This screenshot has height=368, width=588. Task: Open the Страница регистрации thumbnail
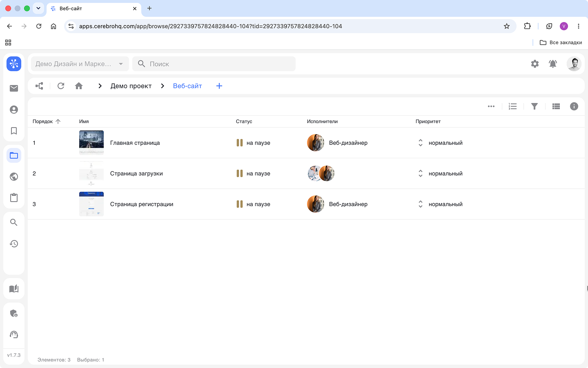pos(91,204)
